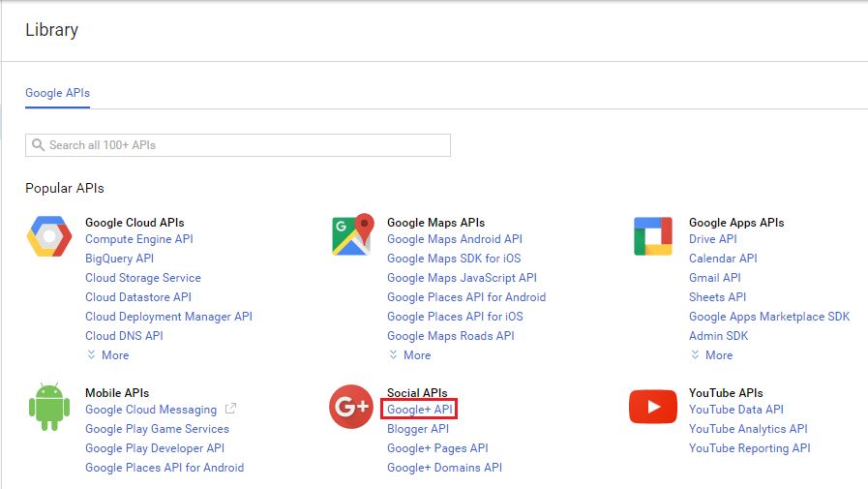Expand More under Google Cloud APIs
Viewport: 868px width, 489px height.
pos(107,355)
